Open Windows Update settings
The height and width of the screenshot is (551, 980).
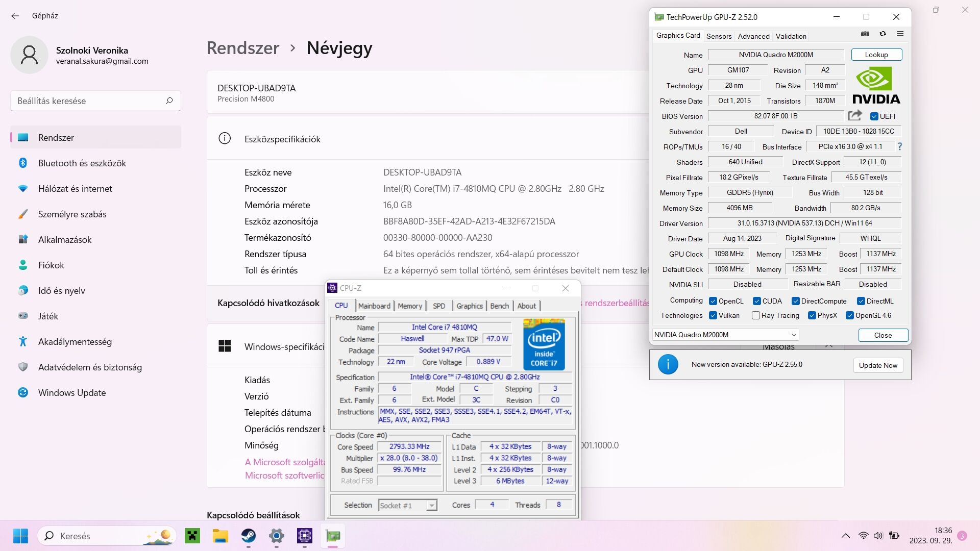click(x=95, y=393)
